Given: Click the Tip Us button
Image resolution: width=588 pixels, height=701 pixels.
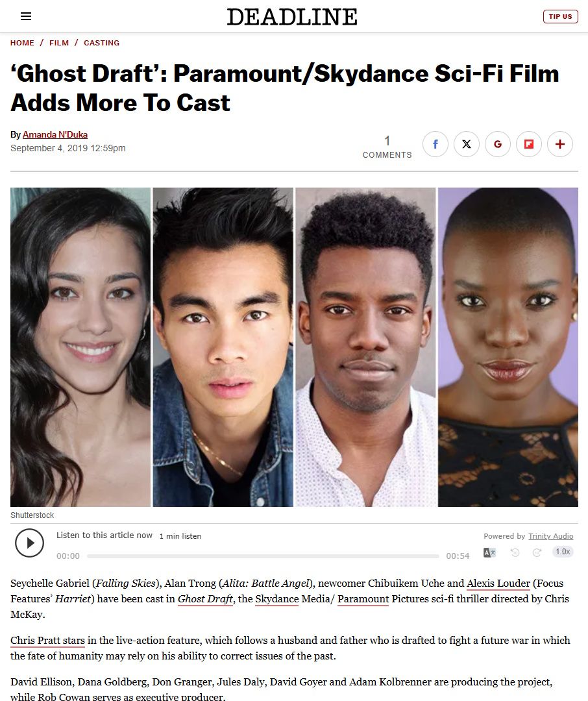Looking at the screenshot, I should (x=560, y=16).
